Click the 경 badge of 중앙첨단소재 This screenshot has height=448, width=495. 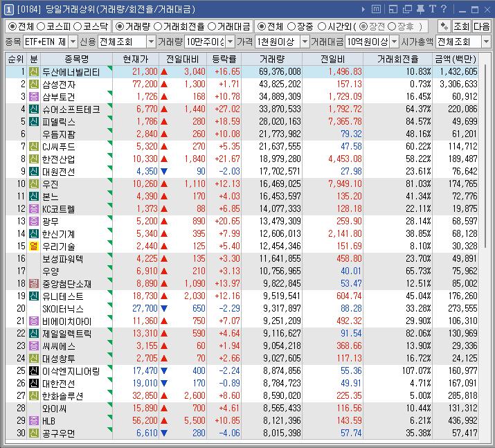[34, 283]
